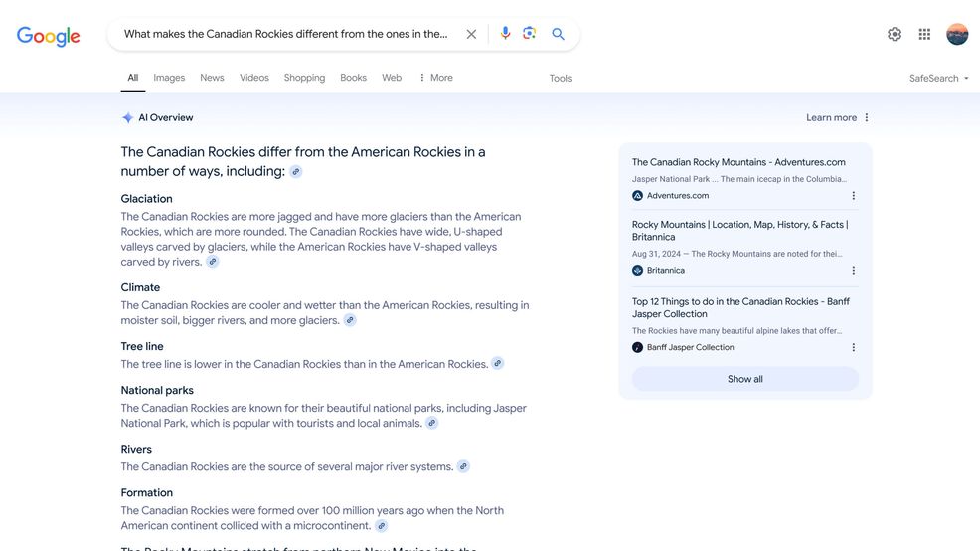The width and height of the screenshot is (980, 551).
Task: Switch to the Books tab
Action: tap(353, 78)
